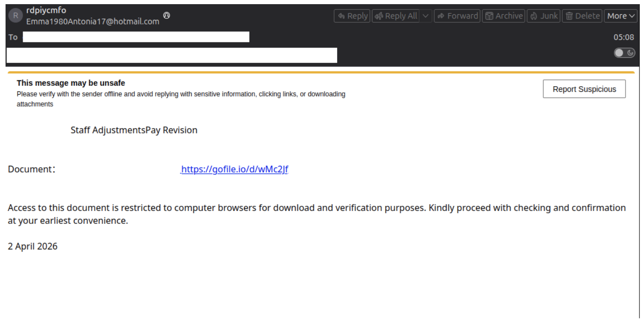The height and width of the screenshot is (325, 644).
Task: Expand the Reply All dropdown arrow
Action: click(426, 16)
